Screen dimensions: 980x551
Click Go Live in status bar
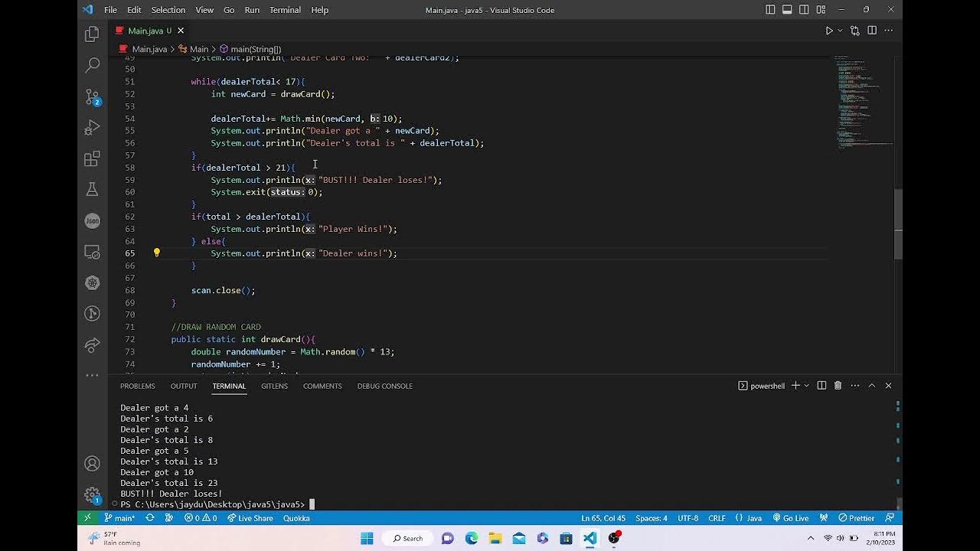point(791,518)
